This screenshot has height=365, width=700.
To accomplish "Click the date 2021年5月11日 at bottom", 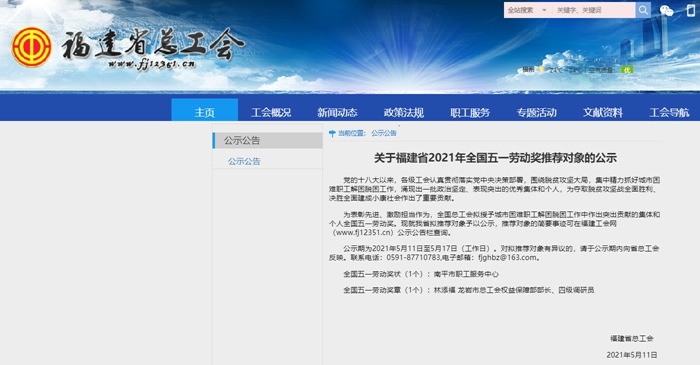I will 632,355.
